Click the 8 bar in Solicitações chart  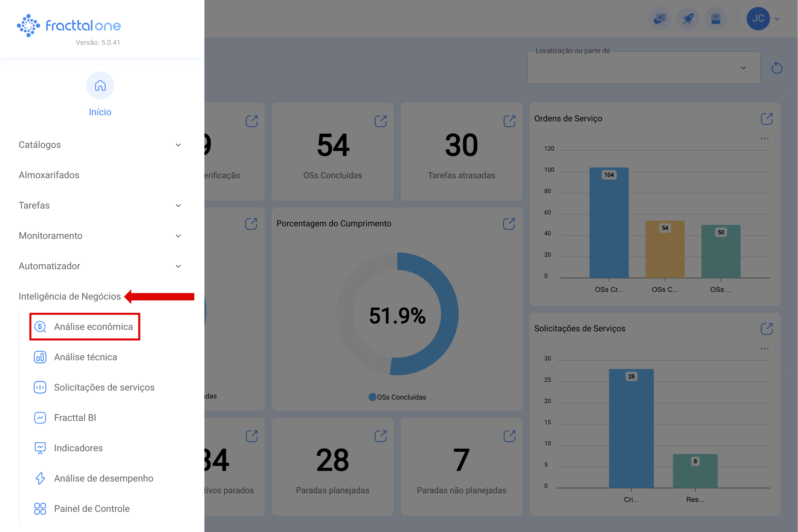point(695,471)
